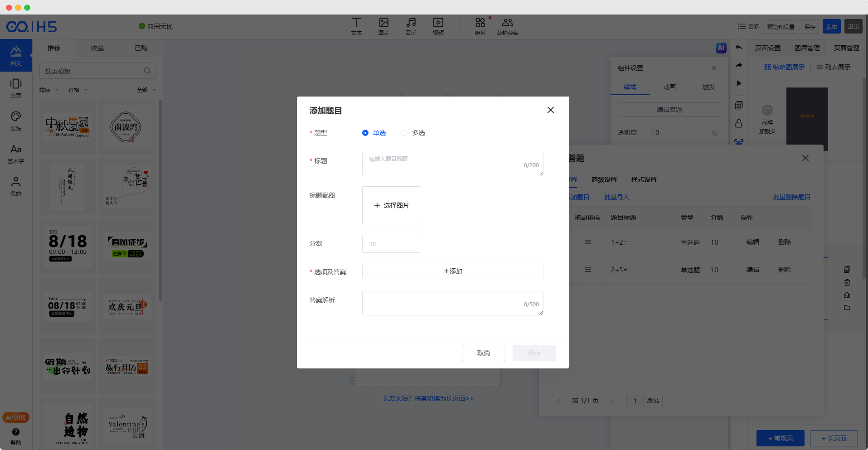Select the 单选 radio option
This screenshot has width=868, height=450.
click(365, 133)
